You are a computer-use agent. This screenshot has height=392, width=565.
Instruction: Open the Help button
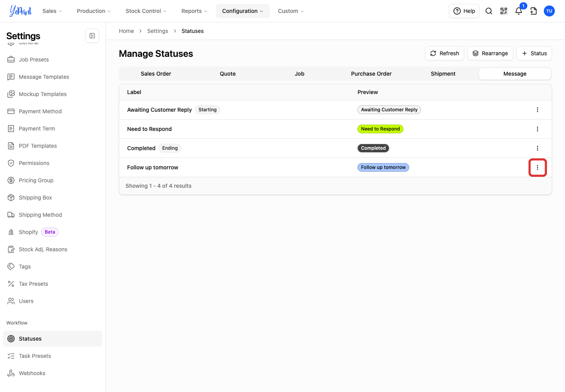(x=464, y=11)
